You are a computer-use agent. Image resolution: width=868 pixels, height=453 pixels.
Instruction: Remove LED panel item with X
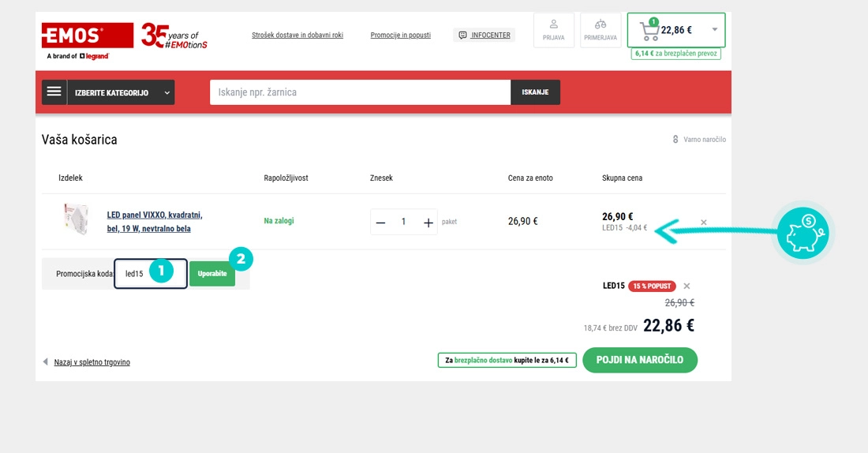pos(704,222)
